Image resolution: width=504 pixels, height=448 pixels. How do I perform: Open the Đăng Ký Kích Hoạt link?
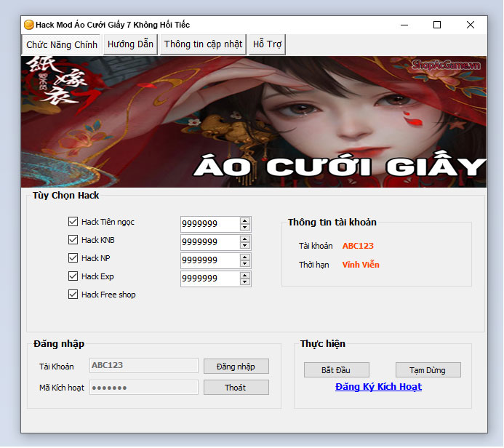click(x=378, y=387)
